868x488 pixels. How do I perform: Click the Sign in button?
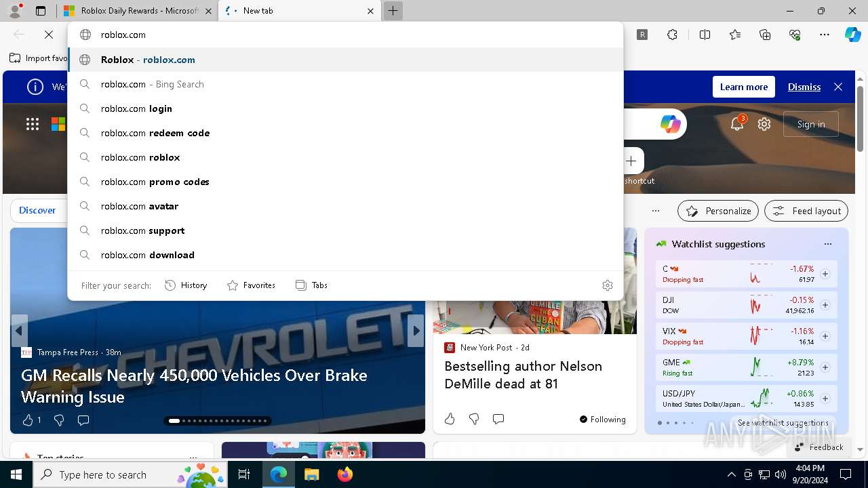[x=811, y=124]
